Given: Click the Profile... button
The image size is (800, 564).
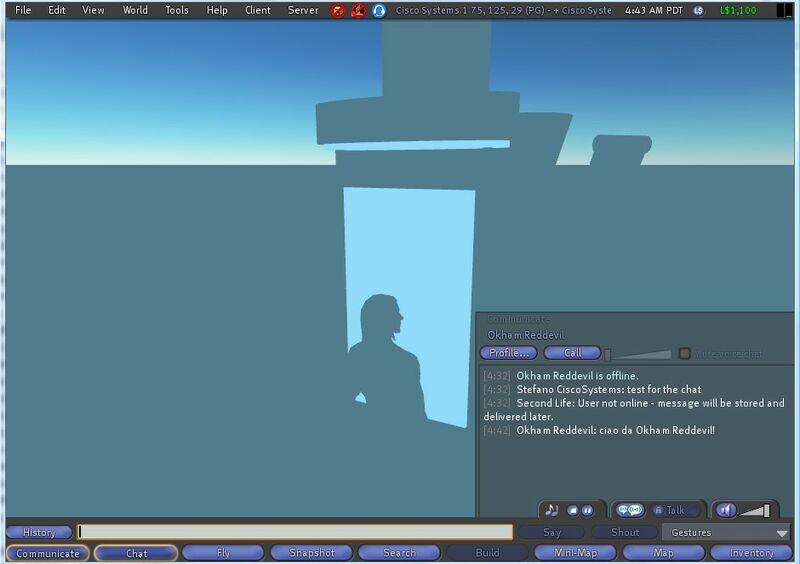Looking at the screenshot, I should point(509,353).
